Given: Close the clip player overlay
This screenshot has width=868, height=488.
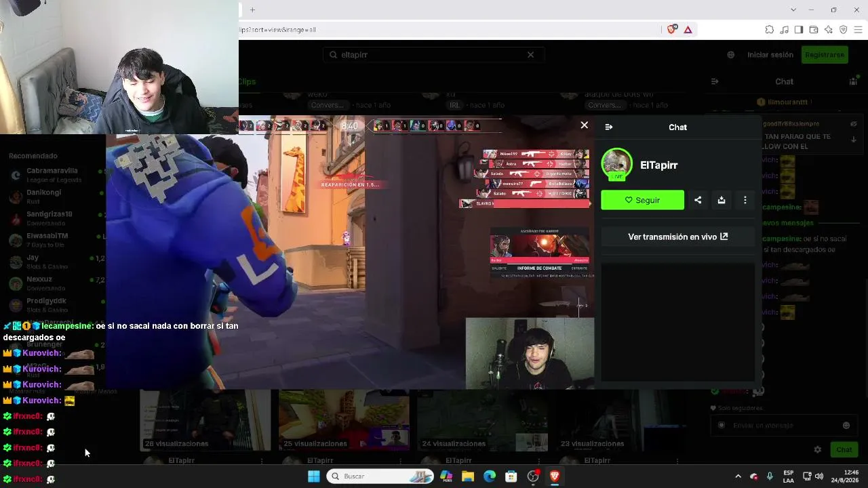Looking at the screenshot, I should (585, 125).
